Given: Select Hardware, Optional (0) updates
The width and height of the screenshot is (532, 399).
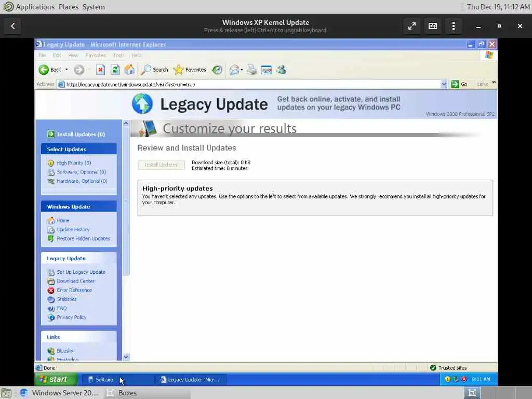Looking at the screenshot, I should (x=82, y=181).
